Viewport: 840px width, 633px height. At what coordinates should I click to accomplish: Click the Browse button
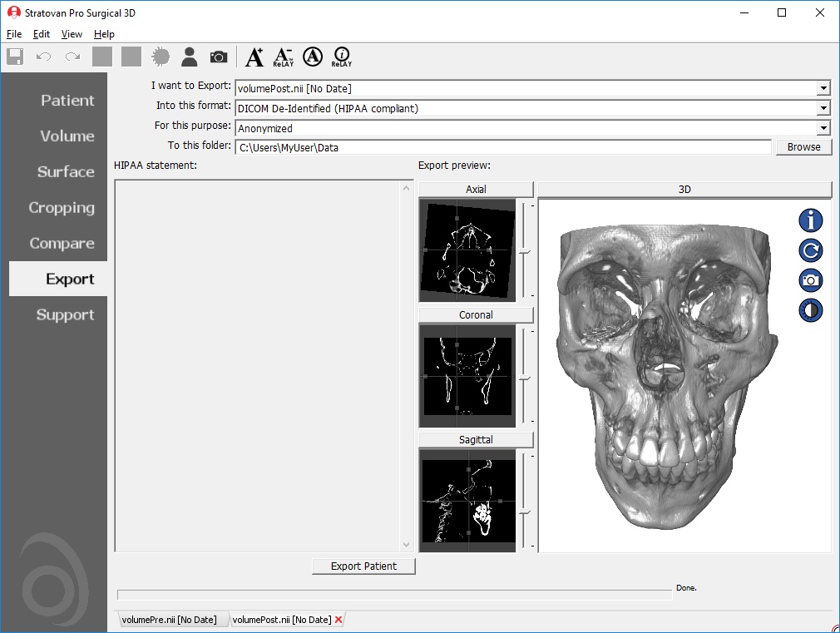[x=803, y=147]
